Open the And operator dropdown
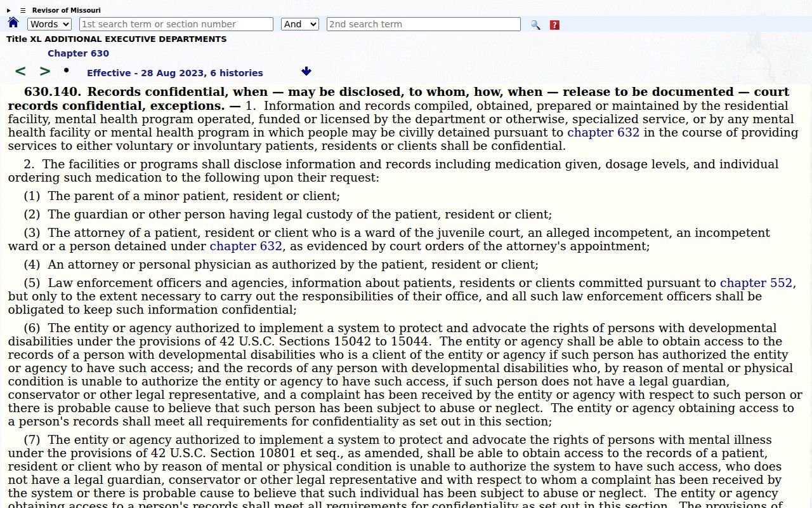812x508 pixels. [x=300, y=24]
